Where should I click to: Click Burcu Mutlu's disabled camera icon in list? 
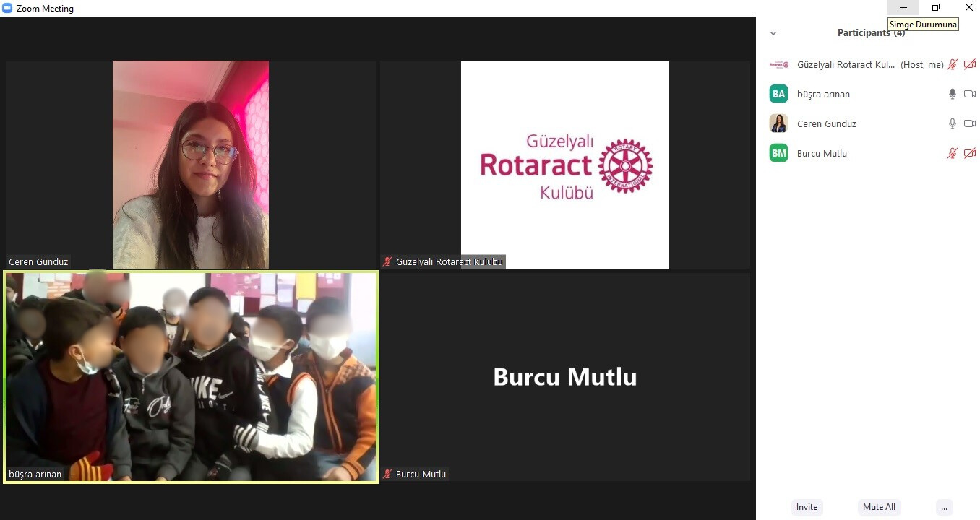click(x=970, y=153)
